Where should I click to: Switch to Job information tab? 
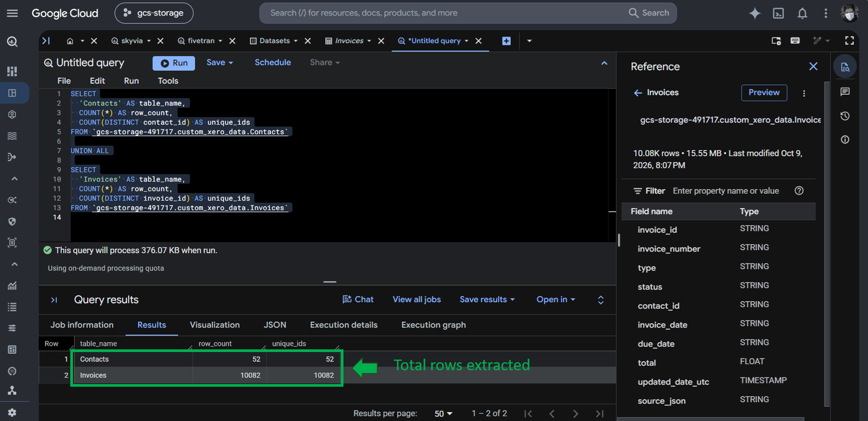82,325
